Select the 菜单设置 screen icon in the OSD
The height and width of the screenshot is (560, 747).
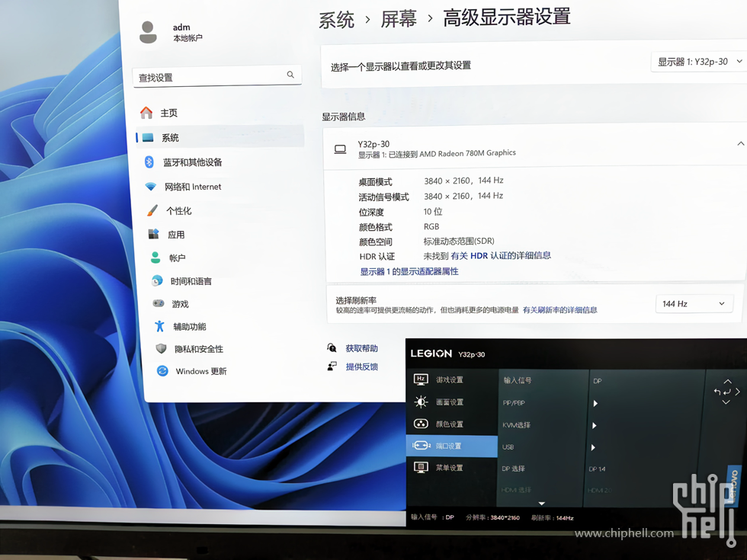coord(421,467)
